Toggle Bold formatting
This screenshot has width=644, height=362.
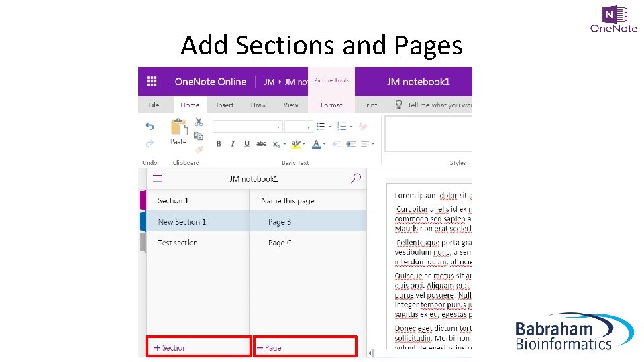coord(219,144)
